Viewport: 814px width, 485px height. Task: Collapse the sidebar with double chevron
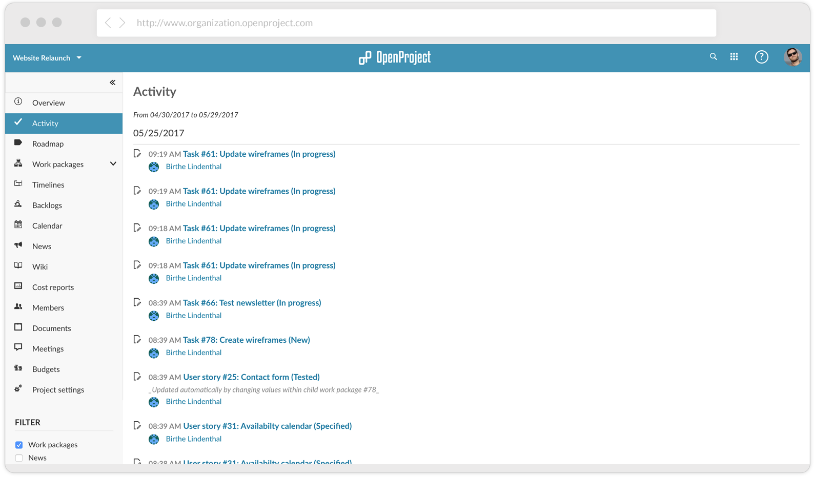pos(113,83)
